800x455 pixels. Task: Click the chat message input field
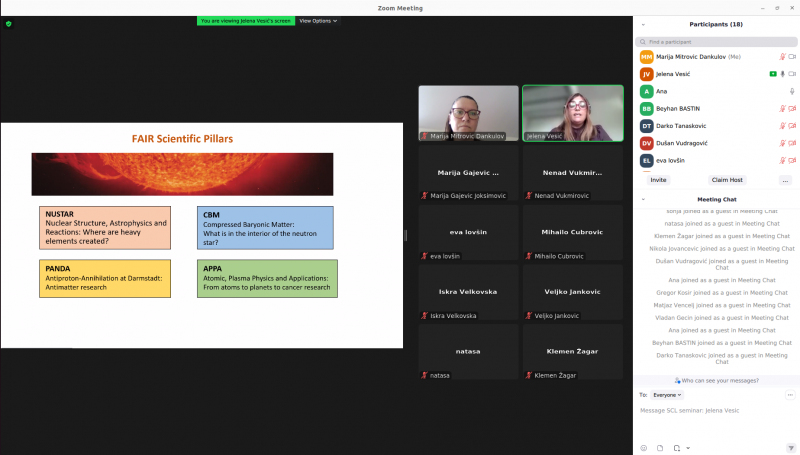coord(716,410)
